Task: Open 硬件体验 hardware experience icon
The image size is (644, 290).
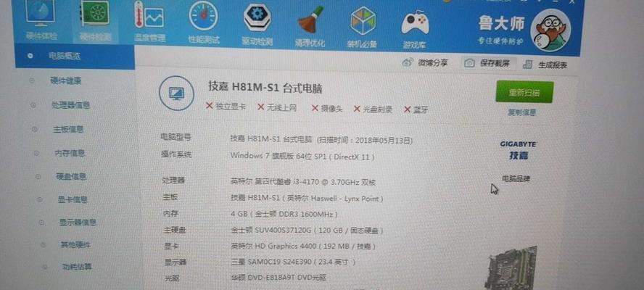Action: tap(41, 14)
